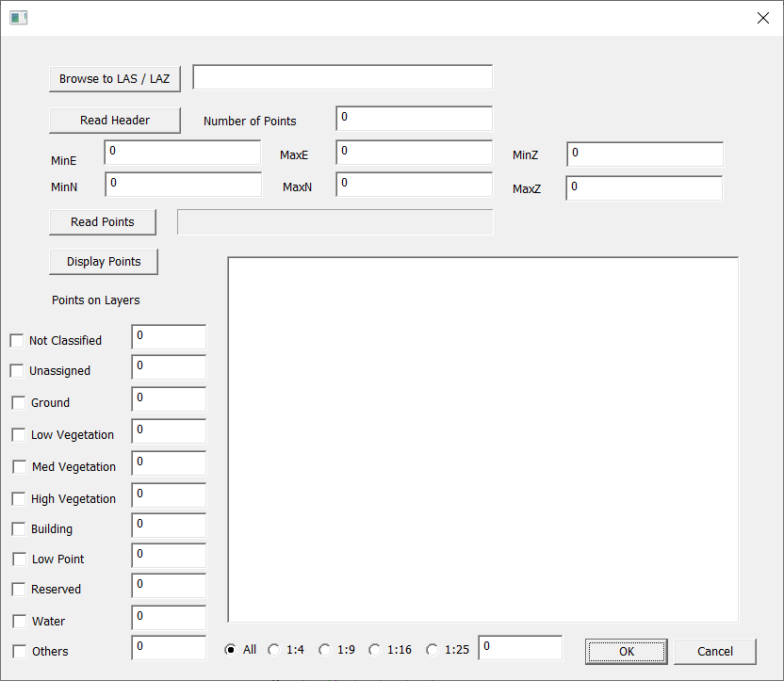The width and height of the screenshot is (784, 681).
Task: Choose the 1:16 radio button
Action: point(375,650)
